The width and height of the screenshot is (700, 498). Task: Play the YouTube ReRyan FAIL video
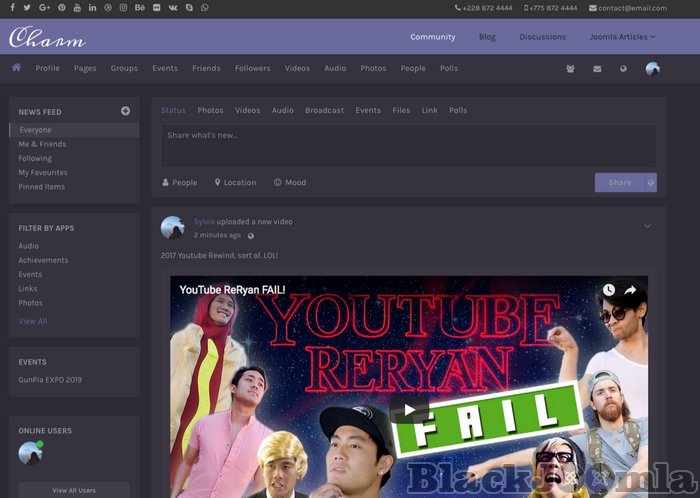(408, 409)
